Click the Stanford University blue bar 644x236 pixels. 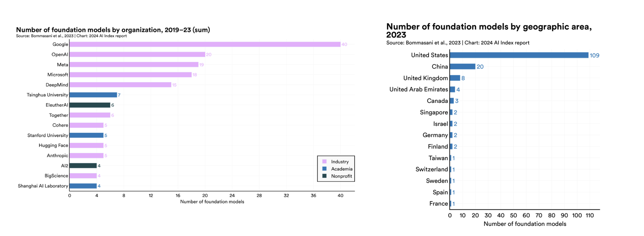click(86, 135)
